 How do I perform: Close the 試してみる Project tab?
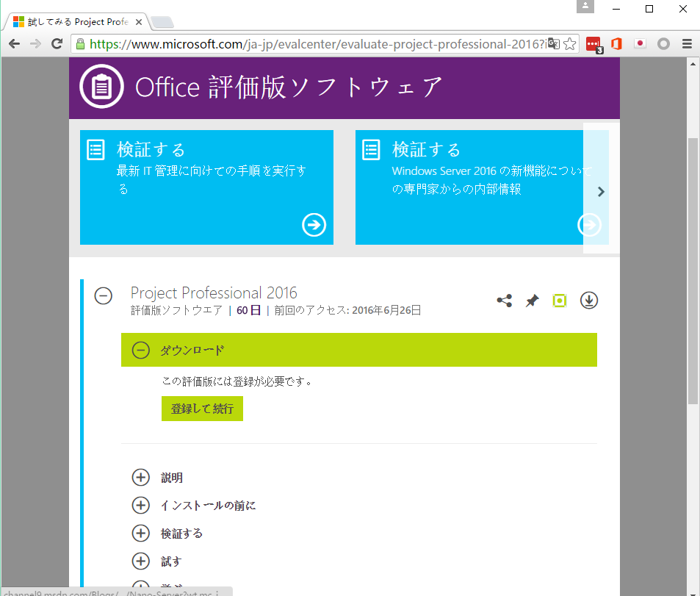coord(139,22)
